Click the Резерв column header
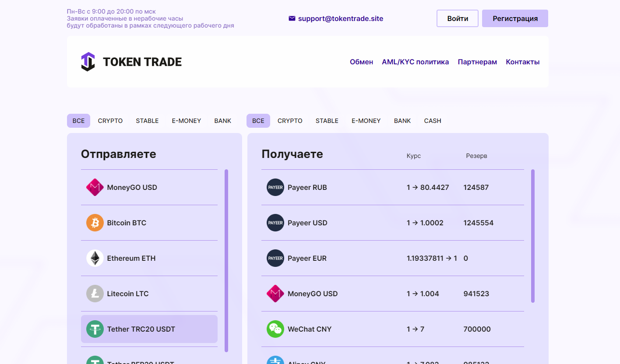620x364 pixels. click(476, 156)
